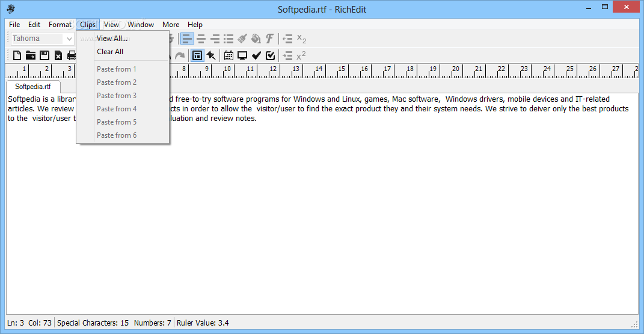Insert the date using the calendar icon

coord(228,55)
